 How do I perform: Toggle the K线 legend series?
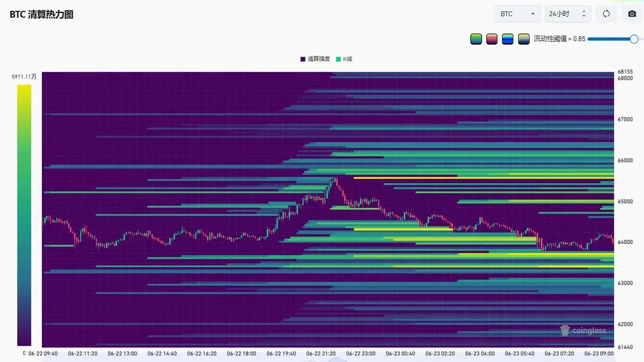click(x=344, y=59)
